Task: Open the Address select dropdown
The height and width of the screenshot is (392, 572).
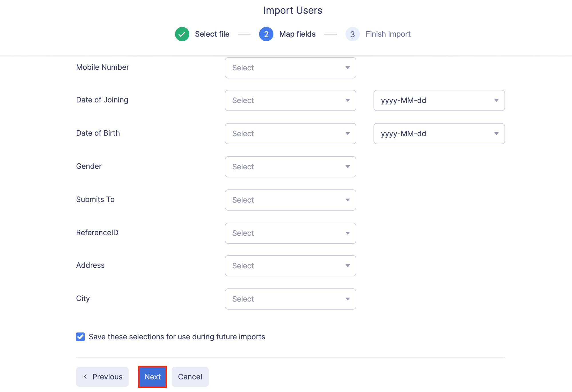Action: pos(290,266)
